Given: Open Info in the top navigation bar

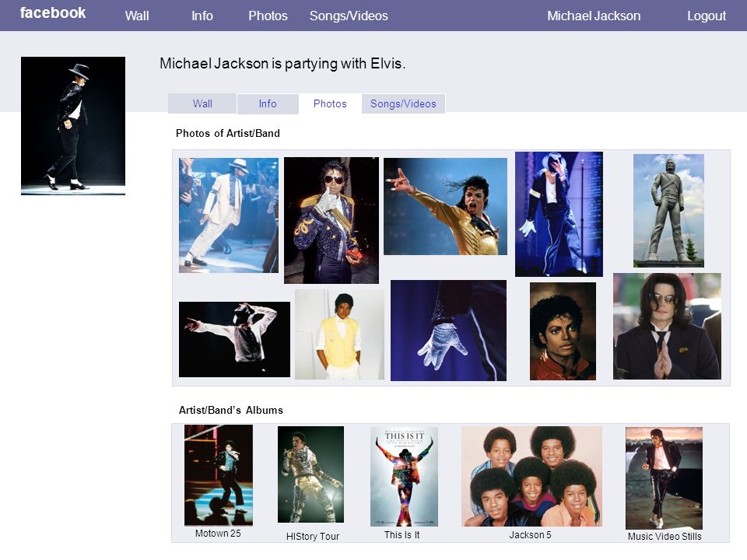Looking at the screenshot, I should 202,16.
